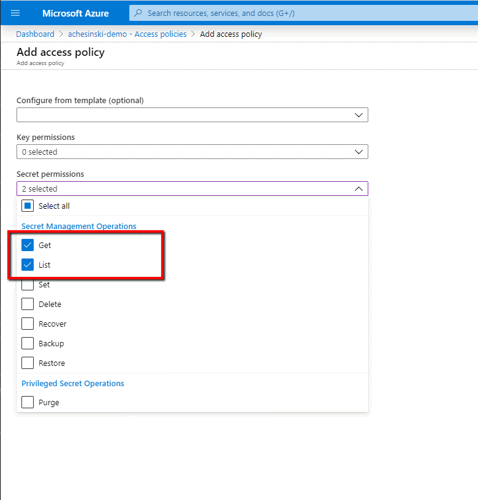Uncheck the Get secret permission

pos(27,245)
